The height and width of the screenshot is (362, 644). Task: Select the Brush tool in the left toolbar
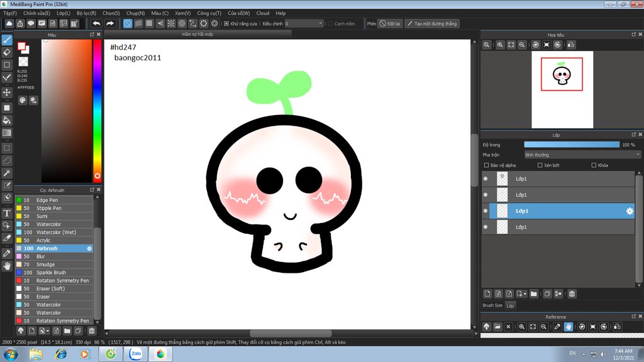7,40
